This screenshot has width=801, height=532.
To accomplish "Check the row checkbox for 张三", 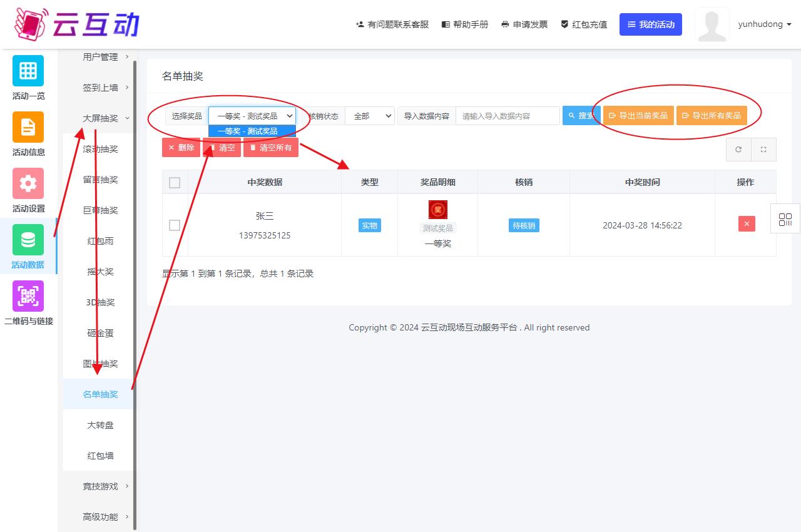I will point(175,225).
